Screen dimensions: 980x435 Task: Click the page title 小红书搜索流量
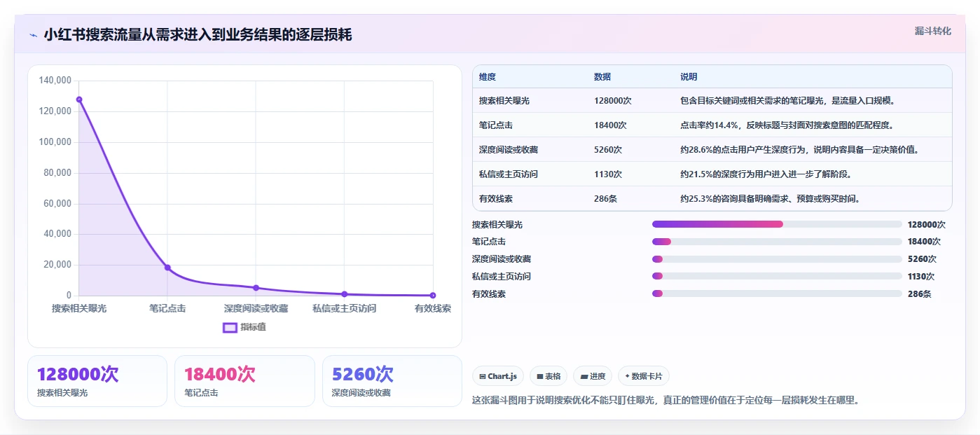[x=198, y=35]
